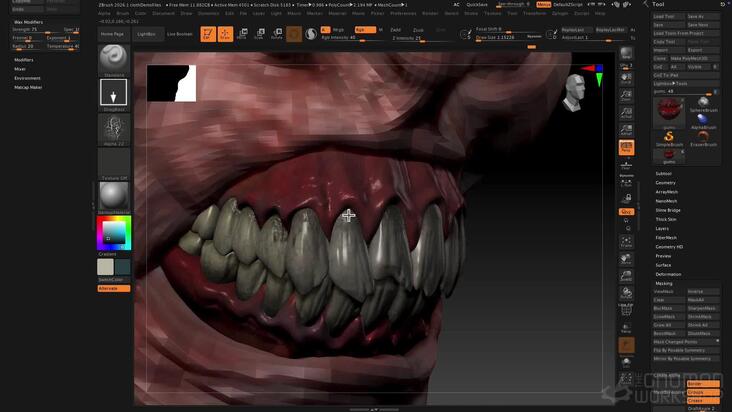This screenshot has width=732, height=412.
Task: Select the light main color swatch
Action: (105, 267)
